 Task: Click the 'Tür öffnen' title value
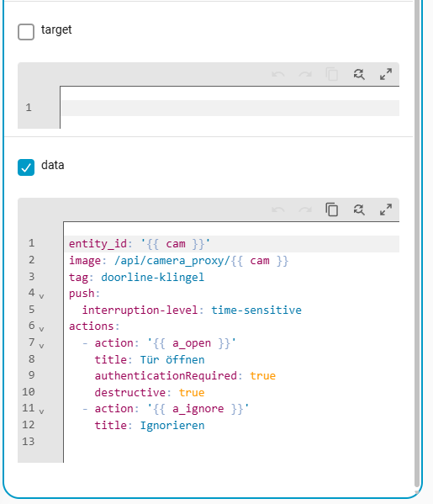pyautogui.click(x=172, y=359)
